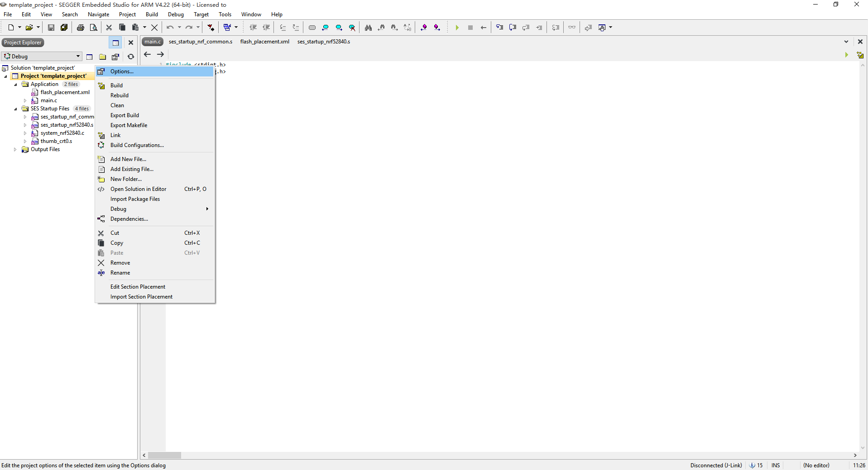Open the Debug build configuration dropdown
The width and height of the screenshot is (868, 470).
coord(78,56)
